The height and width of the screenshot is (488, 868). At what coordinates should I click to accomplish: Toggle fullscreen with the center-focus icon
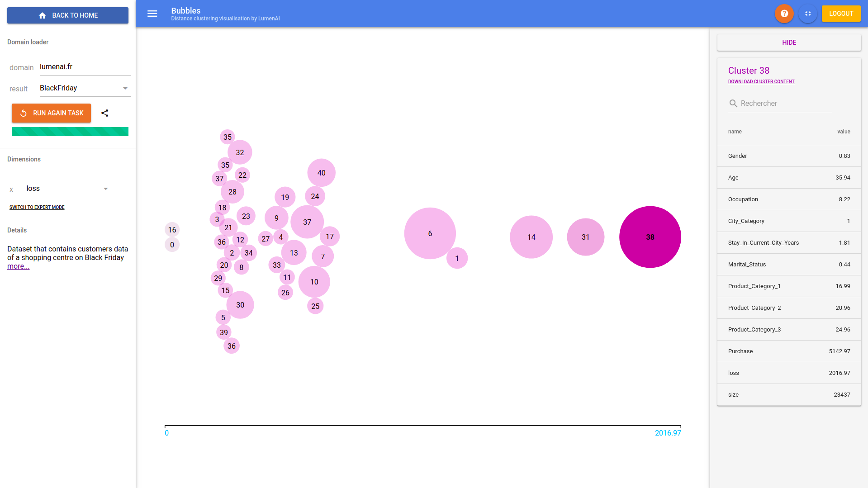click(x=808, y=13)
